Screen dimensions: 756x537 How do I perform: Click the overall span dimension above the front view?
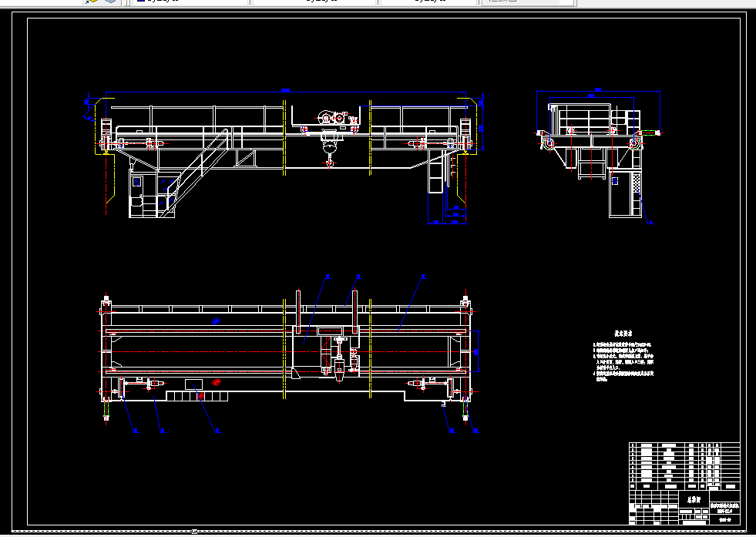(x=285, y=91)
